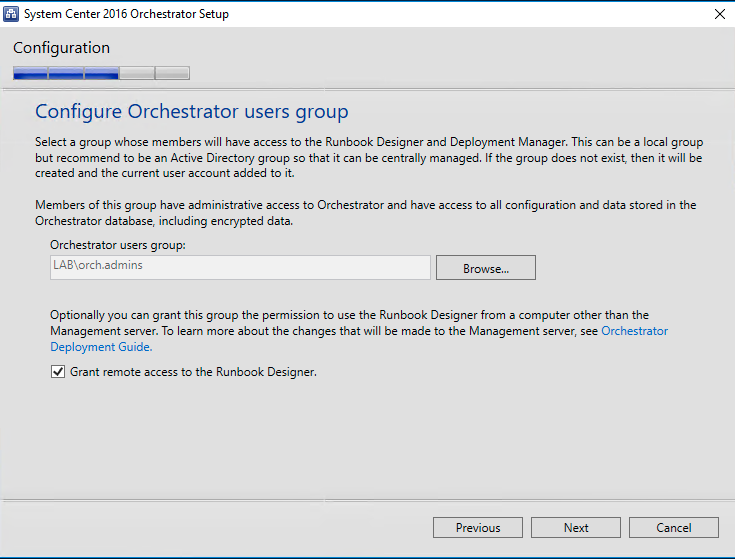Screen dimensions: 735x559
Task: Click the Configuration step heading
Action: click(61, 48)
